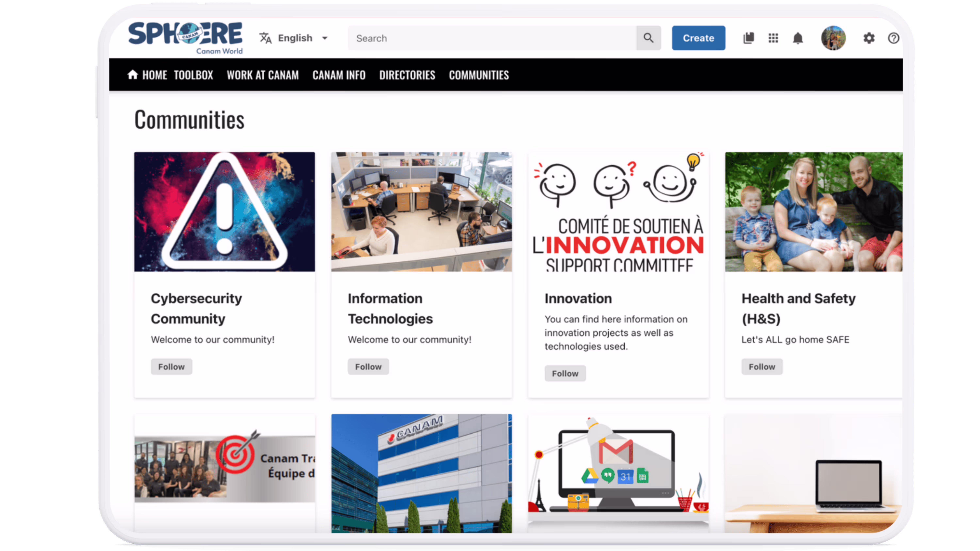Click the Cybersecurity "Welcome to our community!" text
The image size is (980, 551).
213,340
